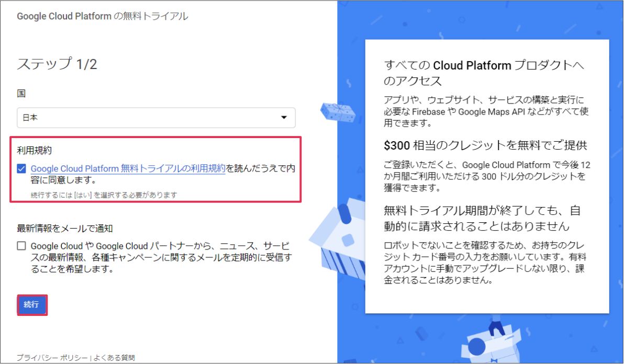The height and width of the screenshot is (364, 625).
Task: Click the 続行するには [はい] を選択する必要があります hint
Action: pos(104,195)
